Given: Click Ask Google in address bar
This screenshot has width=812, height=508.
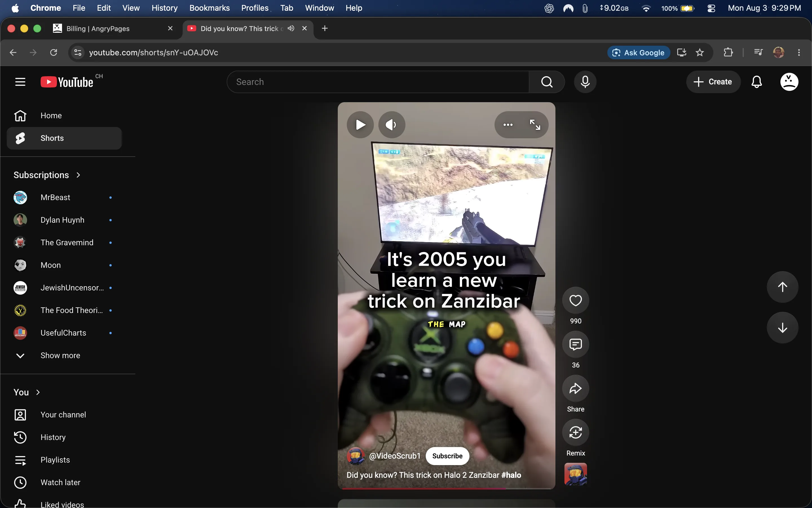Looking at the screenshot, I should tap(639, 52).
